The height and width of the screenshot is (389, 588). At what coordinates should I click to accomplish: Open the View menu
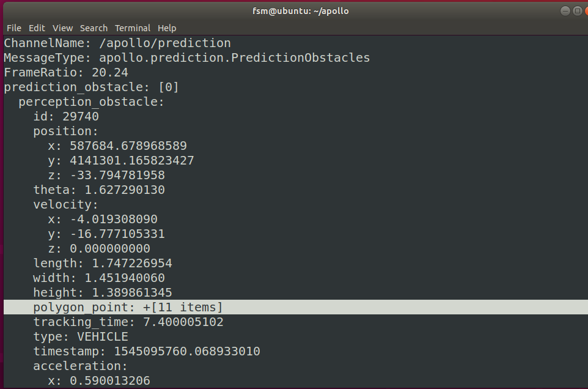(x=62, y=28)
